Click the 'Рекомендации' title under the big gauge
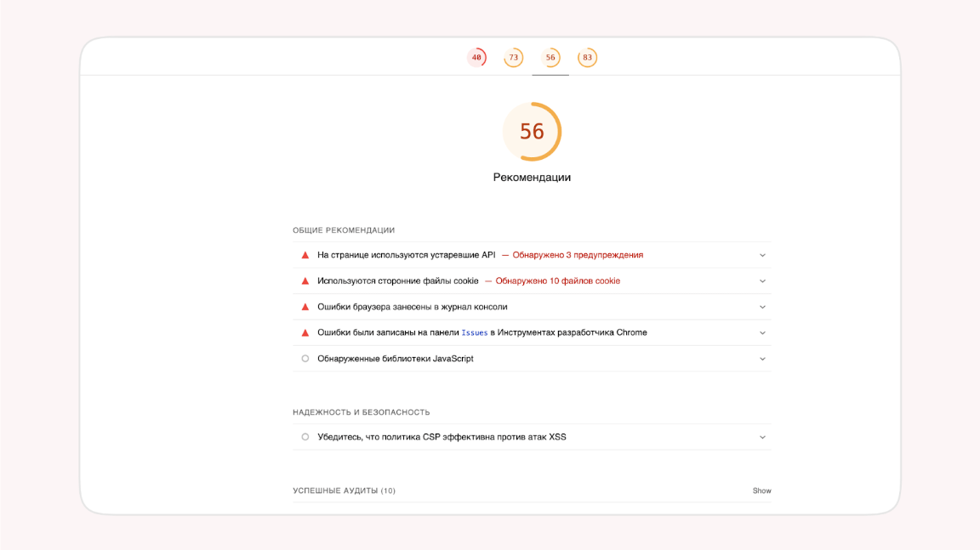This screenshot has height=550, width=980. (531, 178)
